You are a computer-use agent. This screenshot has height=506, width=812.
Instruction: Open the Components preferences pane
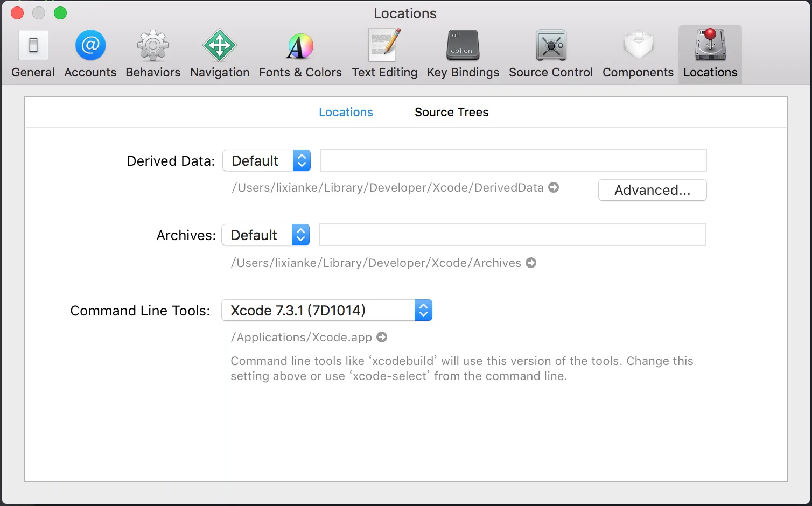[638, 54]
